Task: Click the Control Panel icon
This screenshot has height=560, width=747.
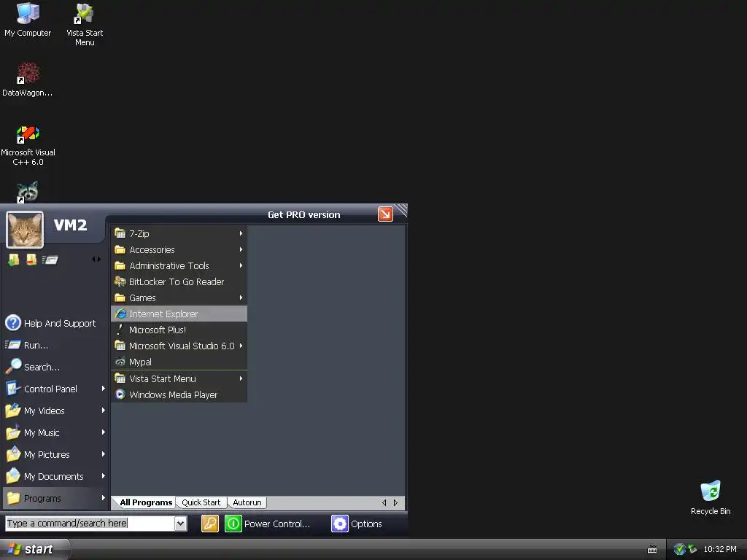Action: pyautogui.click(x=13, y=389)
